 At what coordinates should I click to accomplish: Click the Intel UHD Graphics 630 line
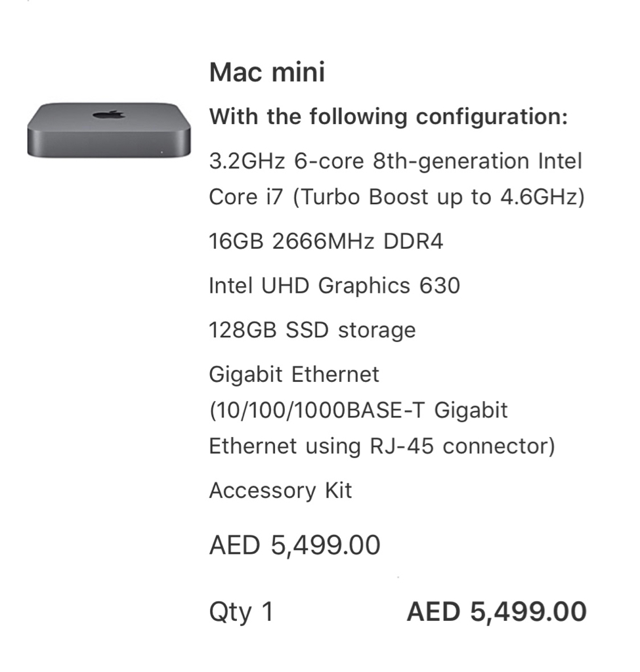pyautogui.click(x=334, y=286)
